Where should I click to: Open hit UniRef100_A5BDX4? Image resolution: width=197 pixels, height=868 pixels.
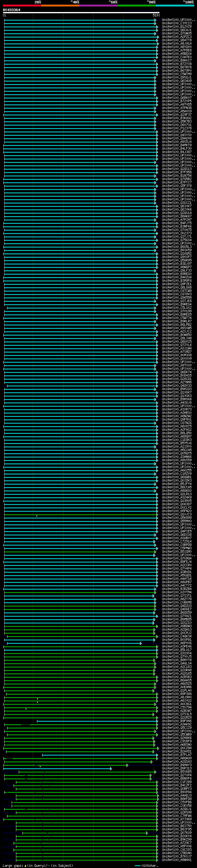click(177, 54)
